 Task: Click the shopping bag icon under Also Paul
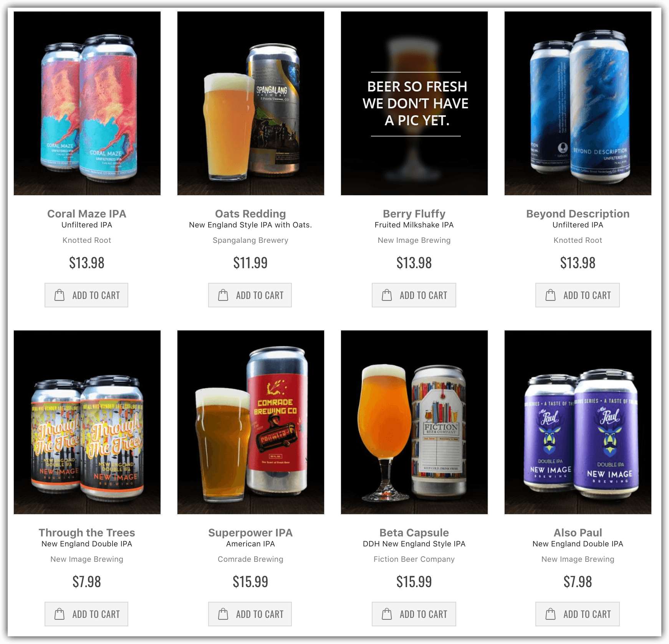pos(550,614)
